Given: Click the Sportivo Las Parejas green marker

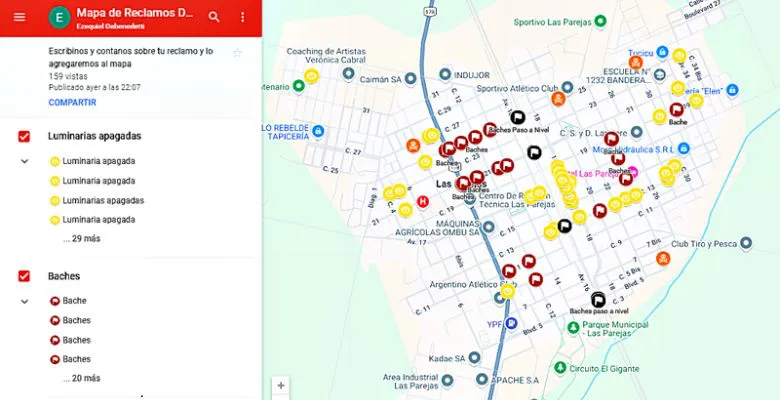Looking at the screenshot, I should [x=600, y=21].
